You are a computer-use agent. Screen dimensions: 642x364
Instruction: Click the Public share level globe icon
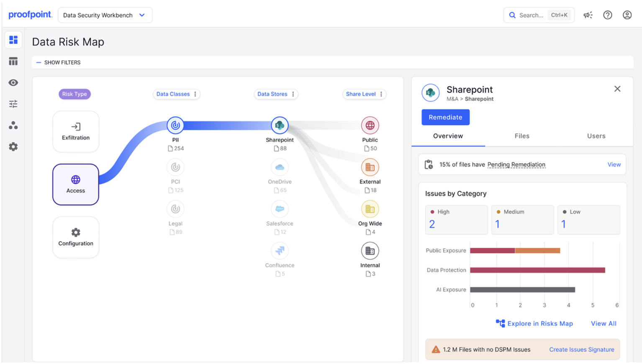click(370, 125)
